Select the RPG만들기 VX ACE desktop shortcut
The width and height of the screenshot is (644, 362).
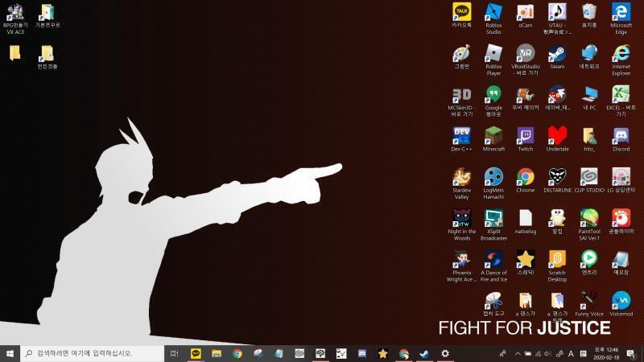[15, 19]
